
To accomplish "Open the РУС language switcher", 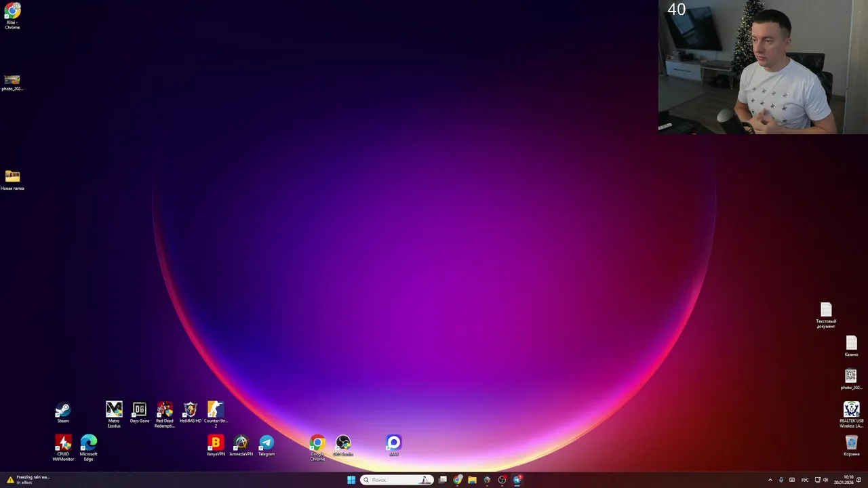I will [x=805, y=480].
